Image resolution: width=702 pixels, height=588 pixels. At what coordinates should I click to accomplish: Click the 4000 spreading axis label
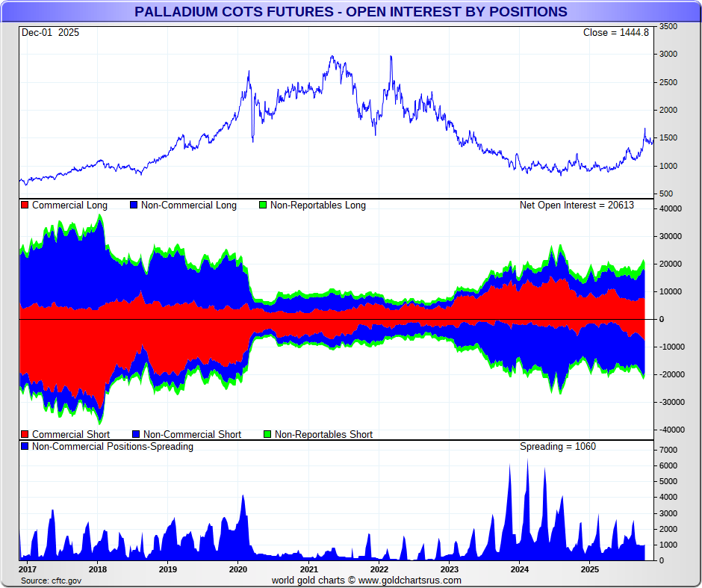click(x=668, y=497)
